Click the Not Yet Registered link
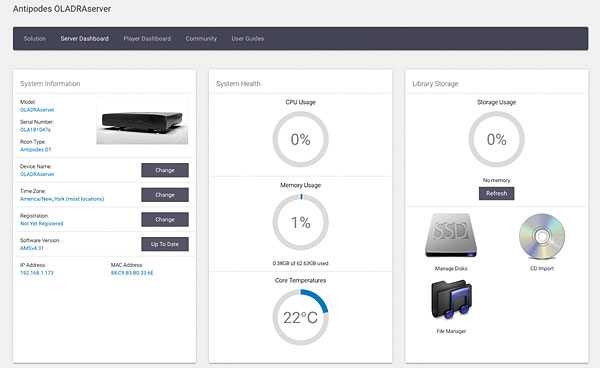600x368 pixels. coord(42,223)
